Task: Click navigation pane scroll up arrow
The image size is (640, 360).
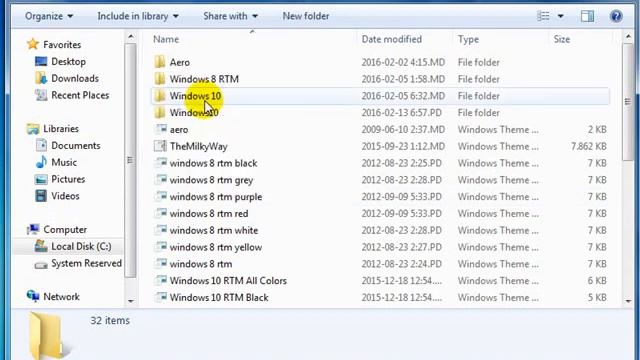Action: (131, 37)
